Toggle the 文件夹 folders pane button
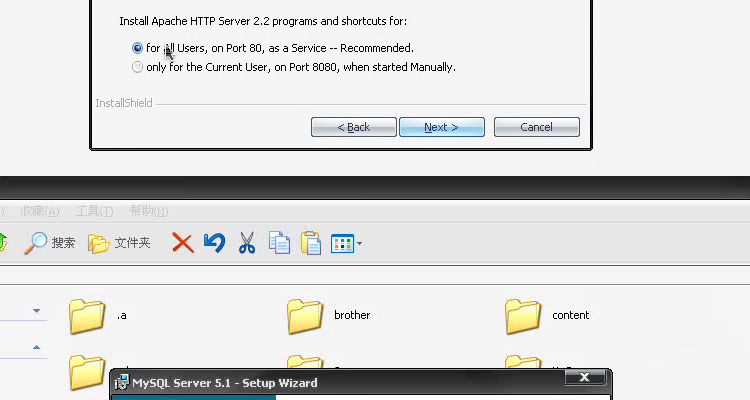 pyautogui.click(x=120, y=243)
